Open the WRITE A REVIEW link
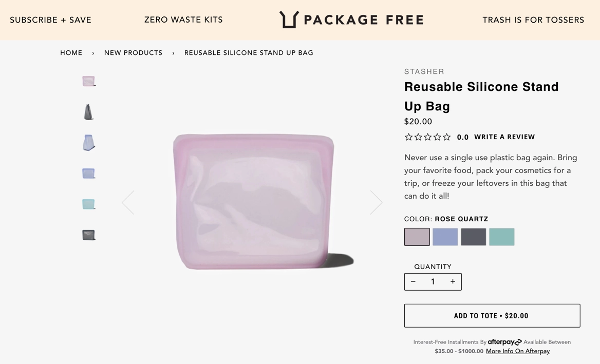The height and width of the screenshot is (364, 600). coord(504,137)
